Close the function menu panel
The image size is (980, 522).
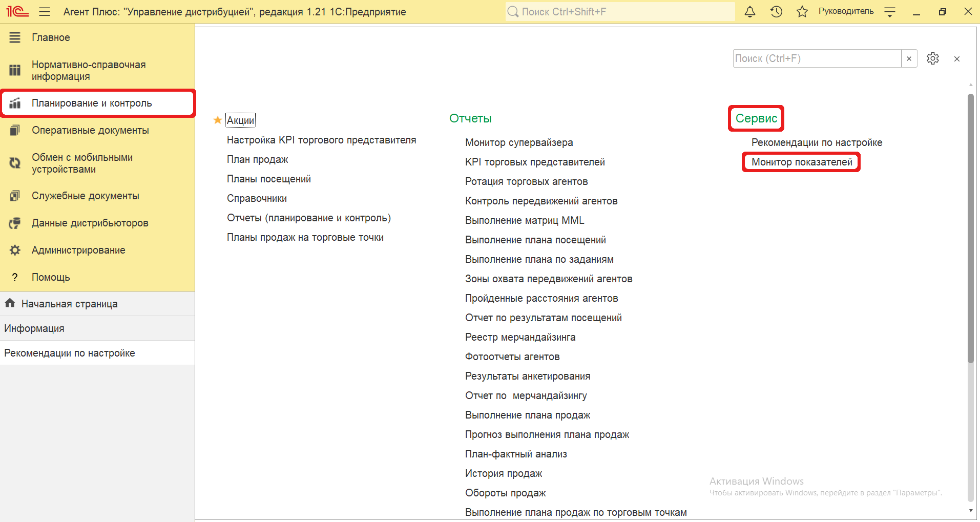point(957,59)
